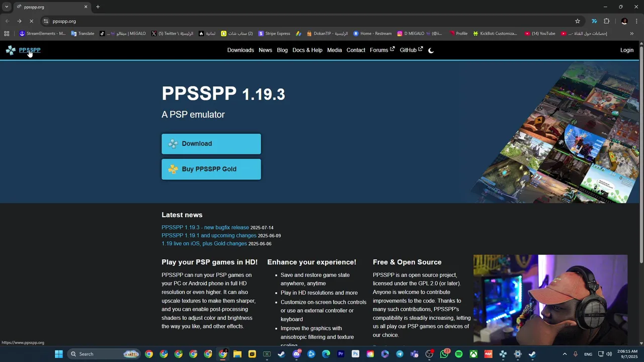644x362 pixels.
Task: Open Chrome extensions puzzle icon
Action: point(606,21)
